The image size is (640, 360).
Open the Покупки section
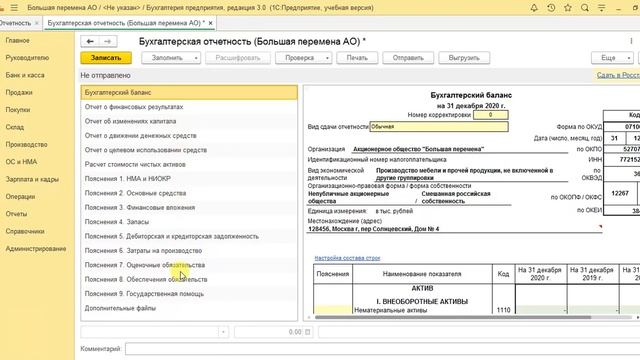(x=18, y=110)
